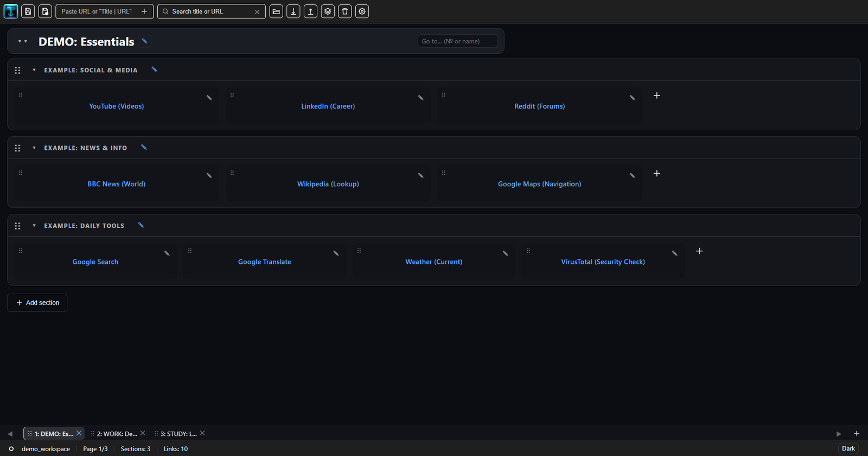Open the YouTube (Videos) link

117,106
